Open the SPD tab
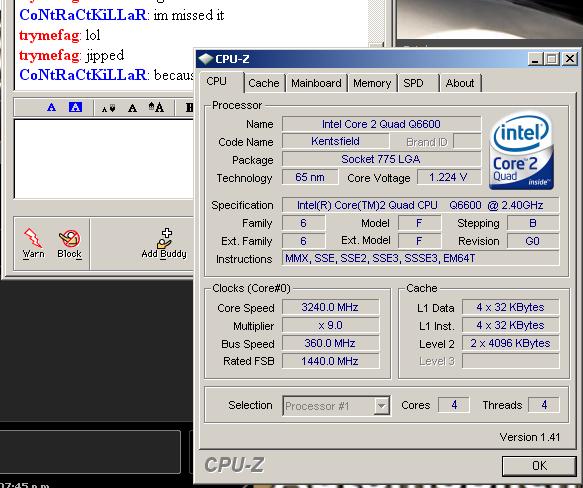 click(418, 83)
